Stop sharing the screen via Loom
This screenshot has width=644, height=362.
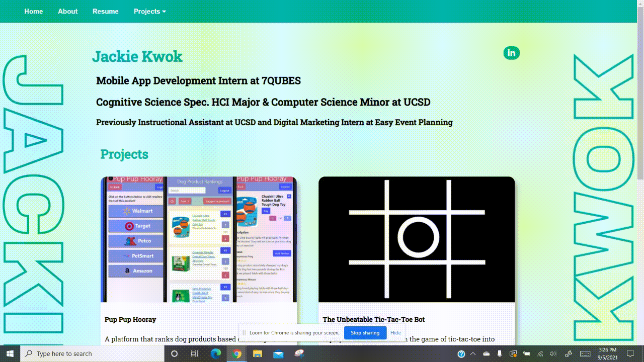click(365, 332)
